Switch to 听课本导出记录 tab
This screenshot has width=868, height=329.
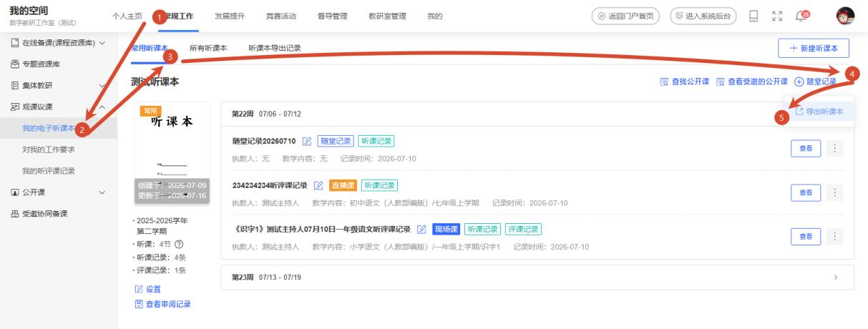click(275, 48)
